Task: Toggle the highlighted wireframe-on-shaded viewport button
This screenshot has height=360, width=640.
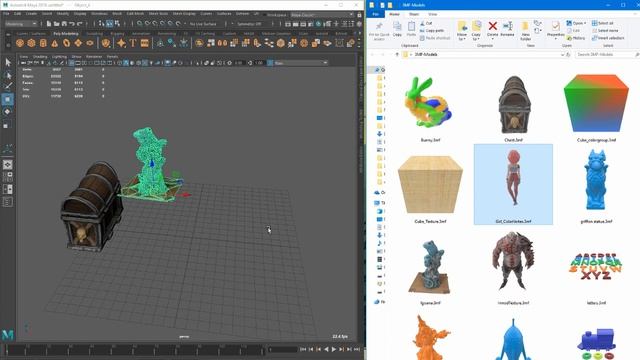Action: [x=126, y=63]
